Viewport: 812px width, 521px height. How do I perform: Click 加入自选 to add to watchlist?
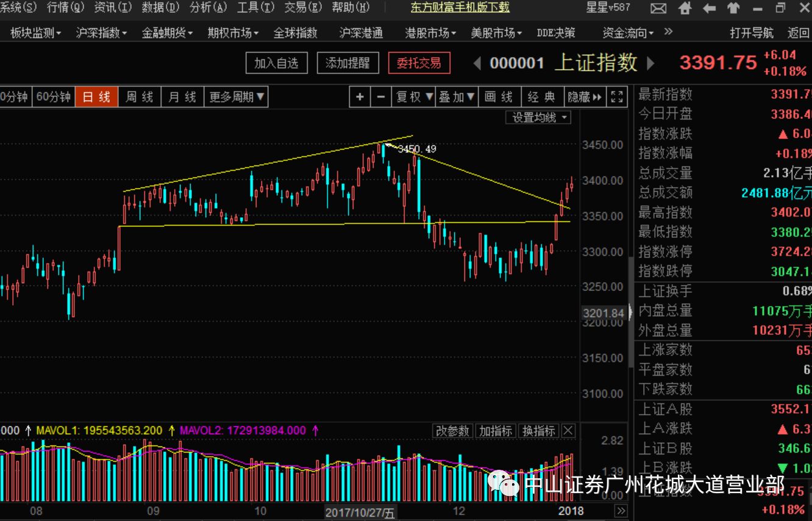276,63
